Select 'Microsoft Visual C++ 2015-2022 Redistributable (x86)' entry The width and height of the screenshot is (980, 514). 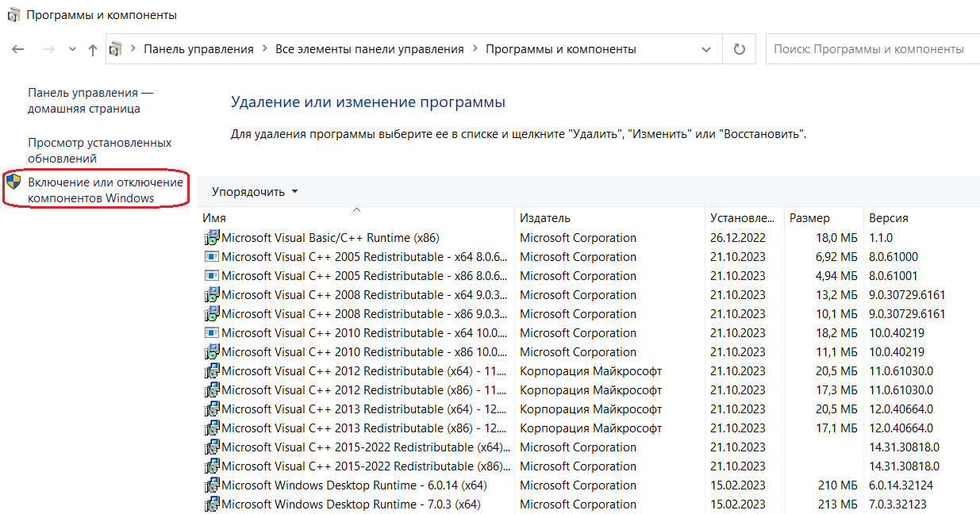tap(367, 466)
